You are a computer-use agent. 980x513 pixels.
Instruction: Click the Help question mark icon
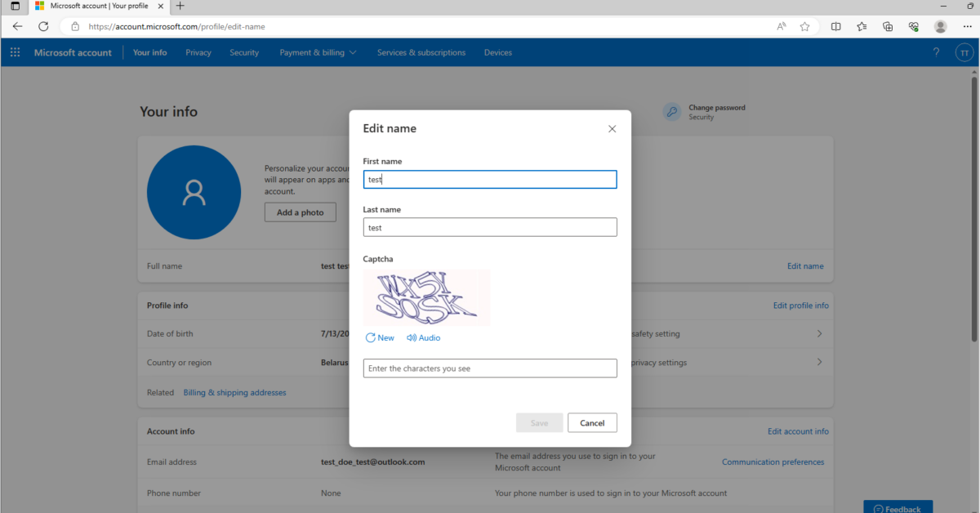pyautogui.click(x=936, y=52)
